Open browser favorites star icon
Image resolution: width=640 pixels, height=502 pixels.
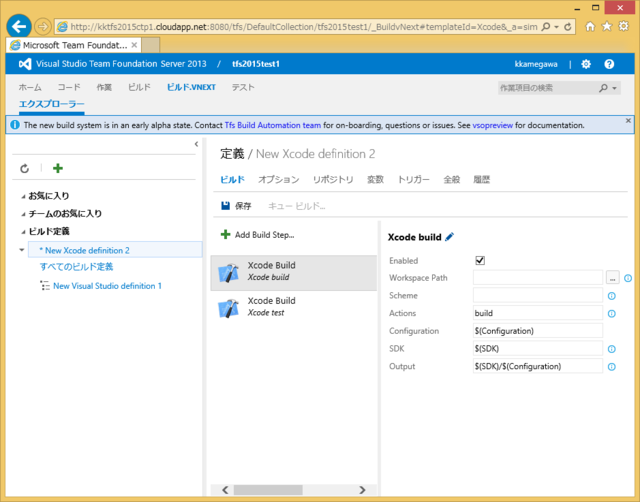click(607, 27)
